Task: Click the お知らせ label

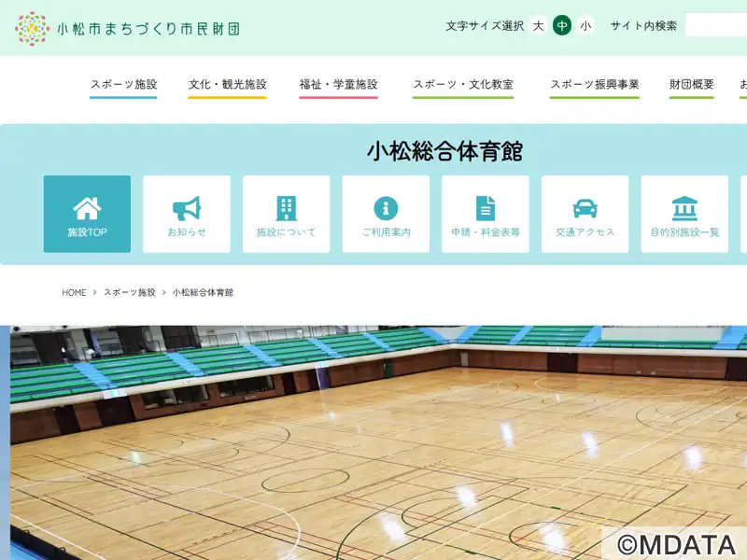Action: point(187,231)
